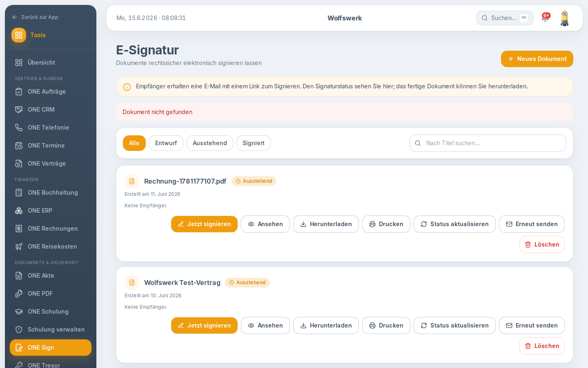Viewport: 588px width, 368px height.
Task: Open Schulung verwalten shield icon
Action: [19, 330]
